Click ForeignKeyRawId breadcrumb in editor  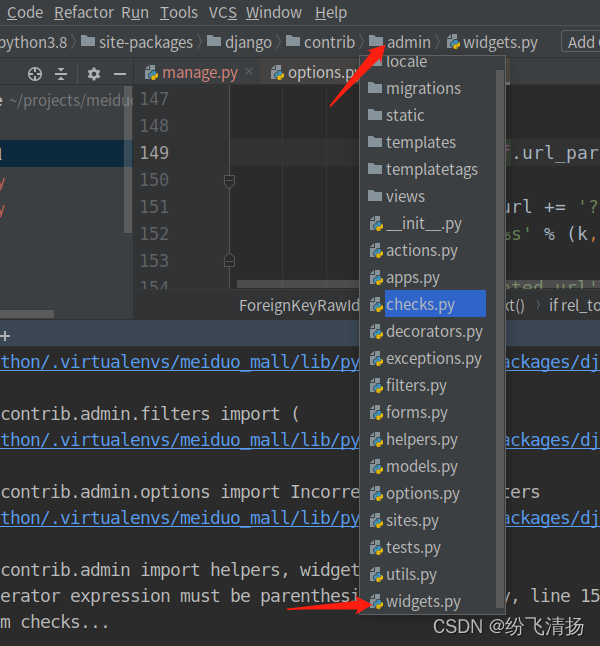pos(299,306)
